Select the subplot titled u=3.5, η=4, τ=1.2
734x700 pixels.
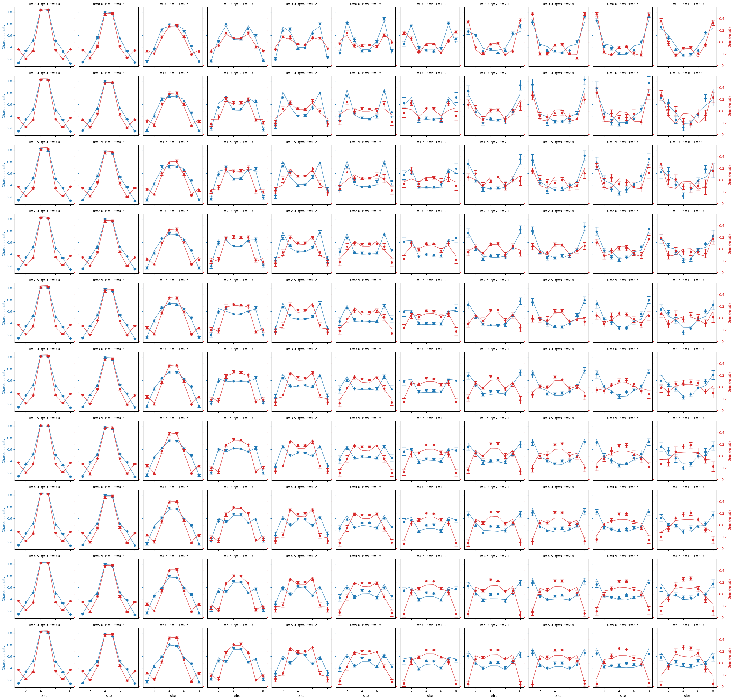[301, 450]
